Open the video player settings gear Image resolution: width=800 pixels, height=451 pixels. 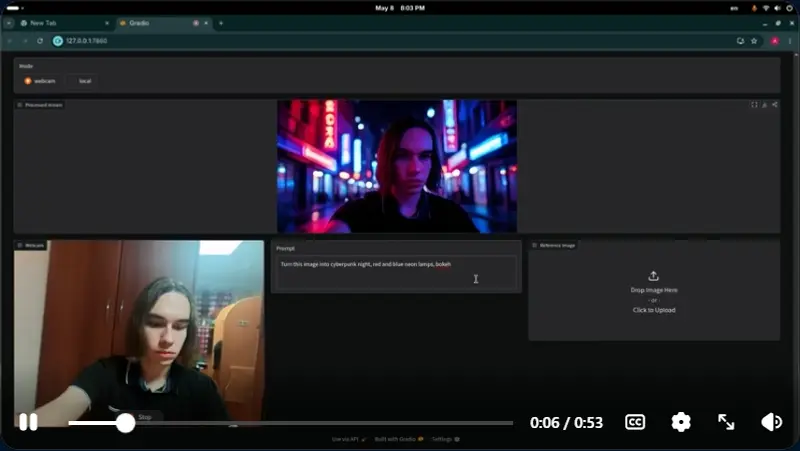point(681,422)
